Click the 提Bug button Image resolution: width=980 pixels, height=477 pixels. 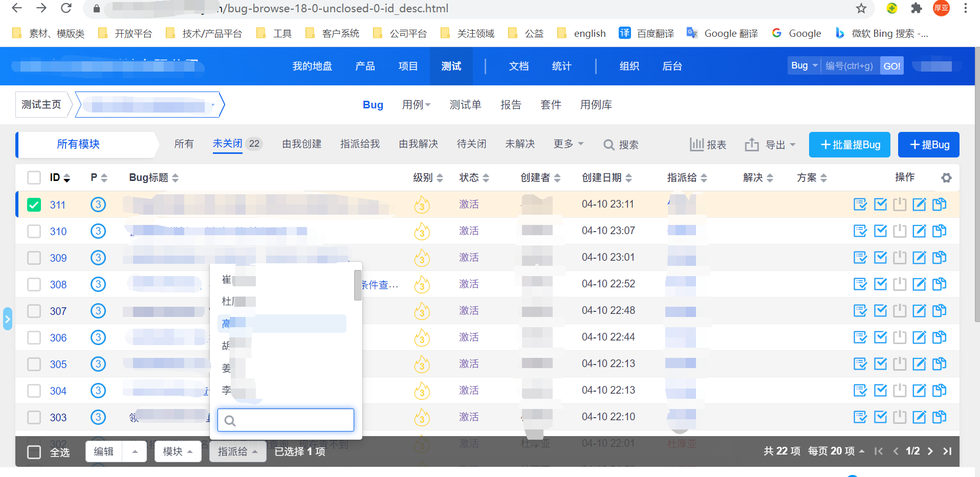point(928,145)
